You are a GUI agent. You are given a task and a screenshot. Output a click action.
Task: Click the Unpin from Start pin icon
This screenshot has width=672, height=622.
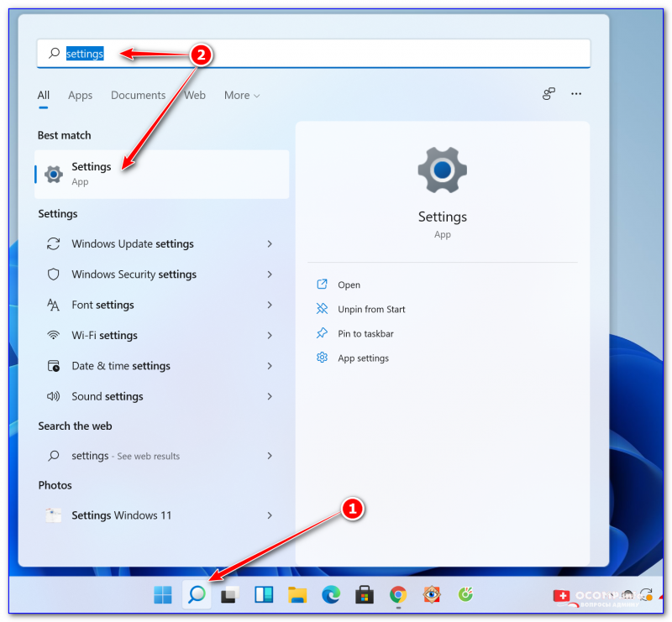tap(322, 308)
